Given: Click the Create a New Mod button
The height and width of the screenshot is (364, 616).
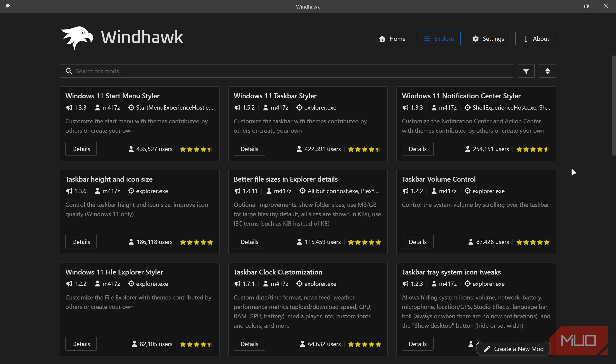Looking at the screenshot, I should click(513, 349).
